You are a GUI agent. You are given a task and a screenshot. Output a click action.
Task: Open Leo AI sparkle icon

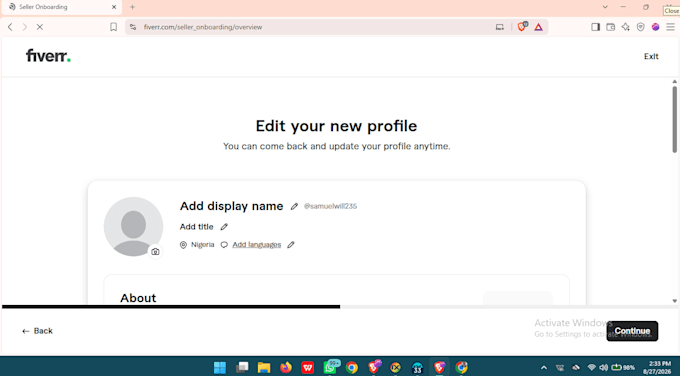625,27
